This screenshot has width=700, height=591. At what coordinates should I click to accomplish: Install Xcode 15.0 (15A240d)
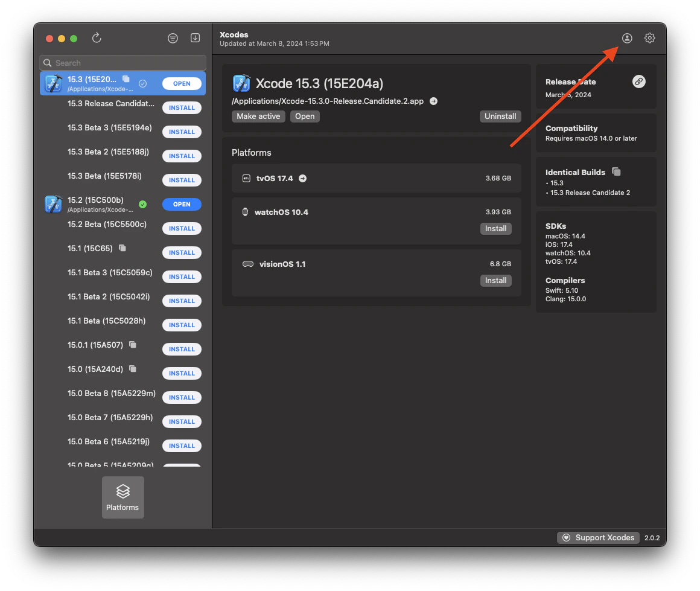point(182,373)
